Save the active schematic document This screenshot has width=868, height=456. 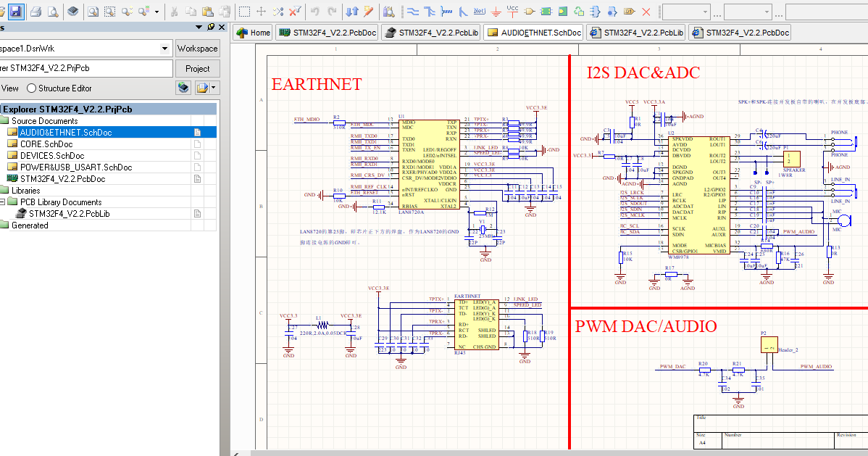(x=15, y=11)
